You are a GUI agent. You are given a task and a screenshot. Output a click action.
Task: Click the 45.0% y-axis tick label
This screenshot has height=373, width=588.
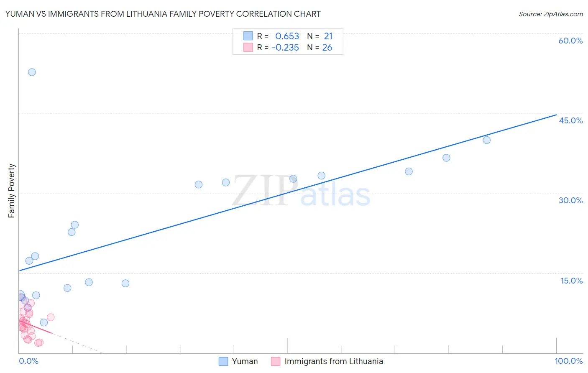(570, 120)
